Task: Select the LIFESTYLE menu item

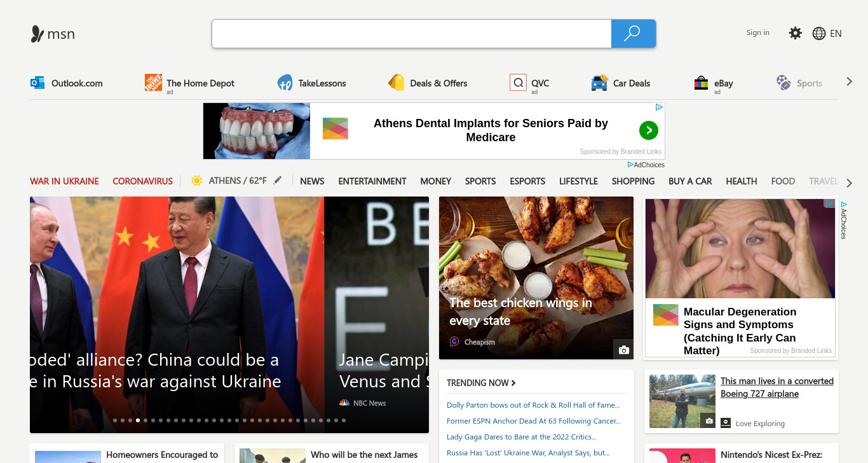Action: coord(578,181)
